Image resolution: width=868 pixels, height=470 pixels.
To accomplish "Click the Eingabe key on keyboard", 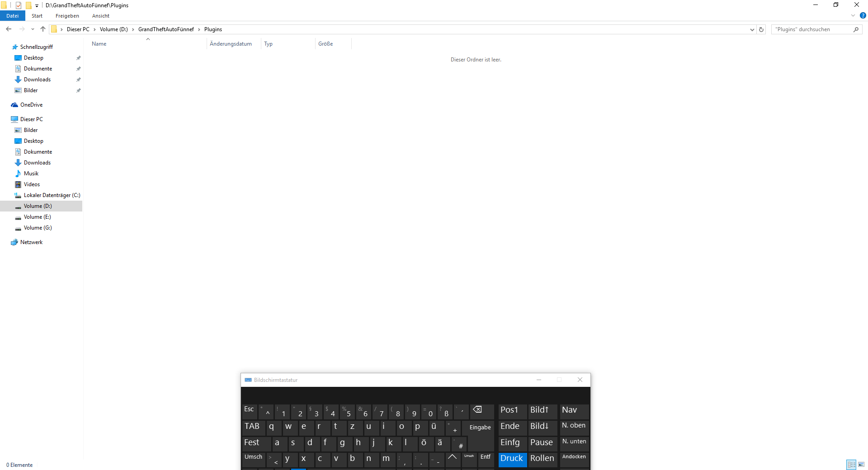I will tap(480, 428).
